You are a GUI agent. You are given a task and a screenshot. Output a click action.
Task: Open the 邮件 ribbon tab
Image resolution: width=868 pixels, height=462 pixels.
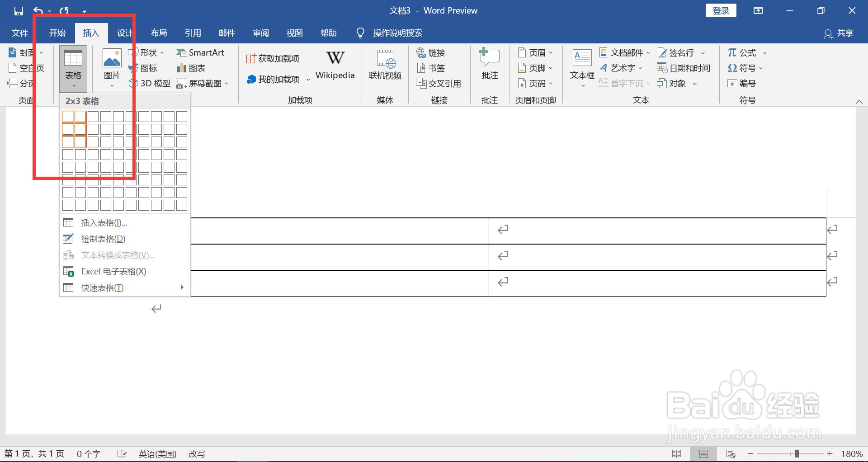(226, 33)
